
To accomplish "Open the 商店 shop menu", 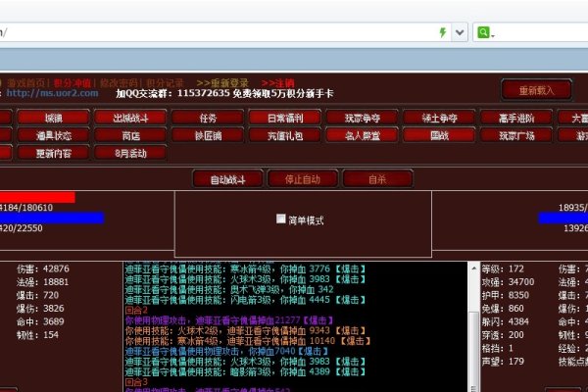I will click(x=130, y=135).
